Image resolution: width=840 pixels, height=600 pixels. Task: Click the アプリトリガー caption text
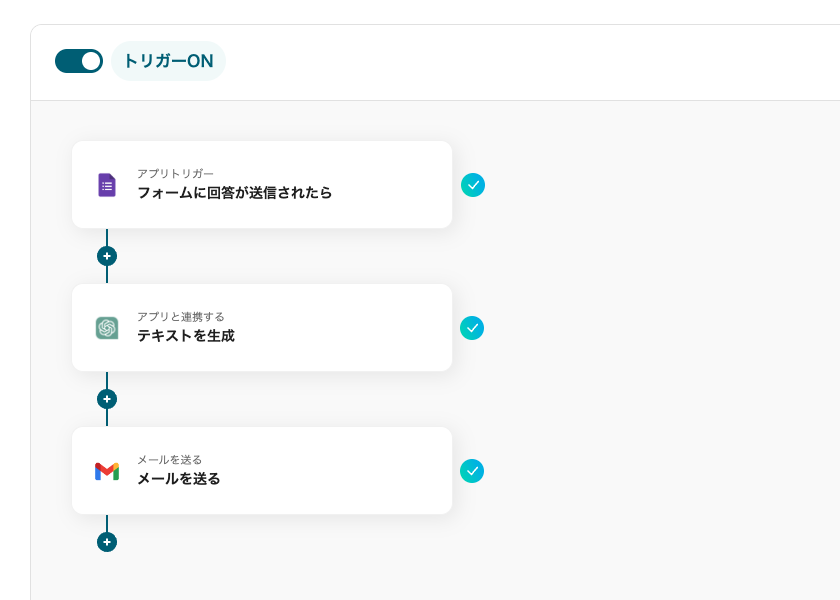(x=175, y=174)
